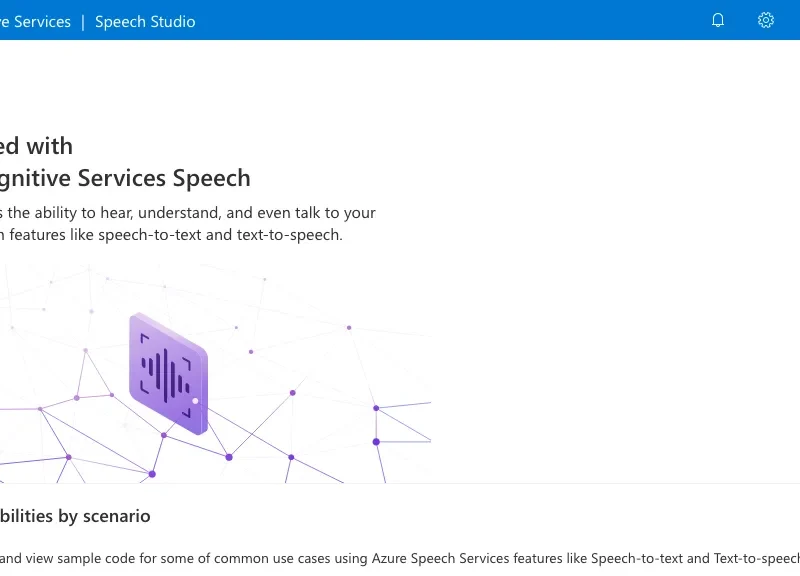Viewport: 800px width, 576px height.
Task: Click the Cognitive Services Speech heading
Action: pos(125,177)
